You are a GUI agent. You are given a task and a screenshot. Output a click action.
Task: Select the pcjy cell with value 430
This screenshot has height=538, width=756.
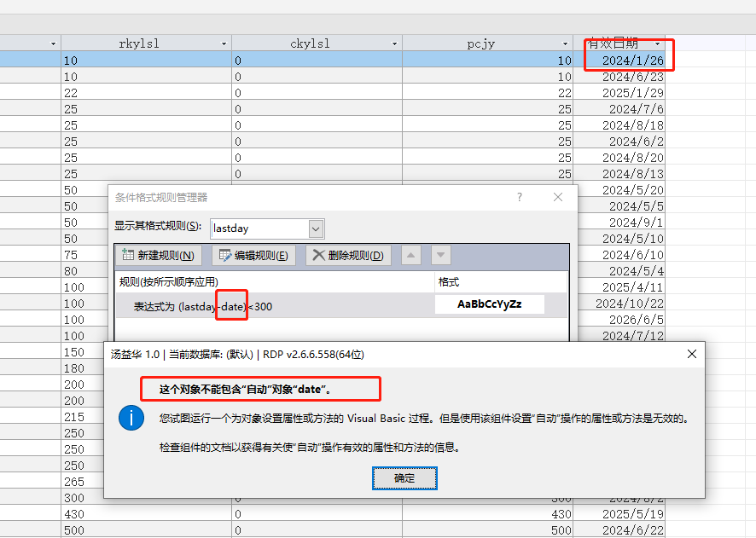tap(488, 514)
